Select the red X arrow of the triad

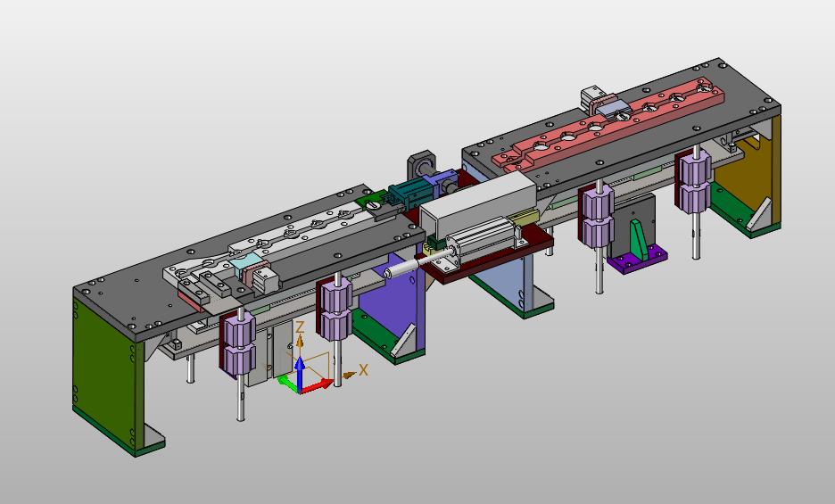[x=318, y=385]
